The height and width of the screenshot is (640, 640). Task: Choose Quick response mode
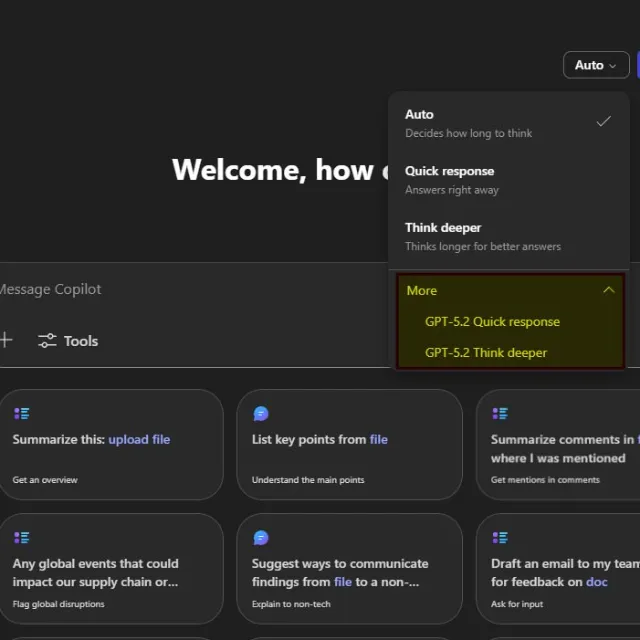[x=509, y=180]
